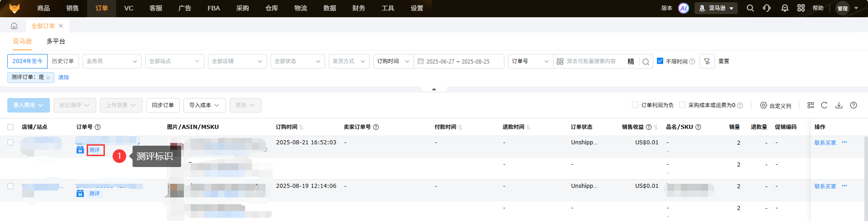Click the 2024年至今 button
Screen dimensions: 868x221
27,61
